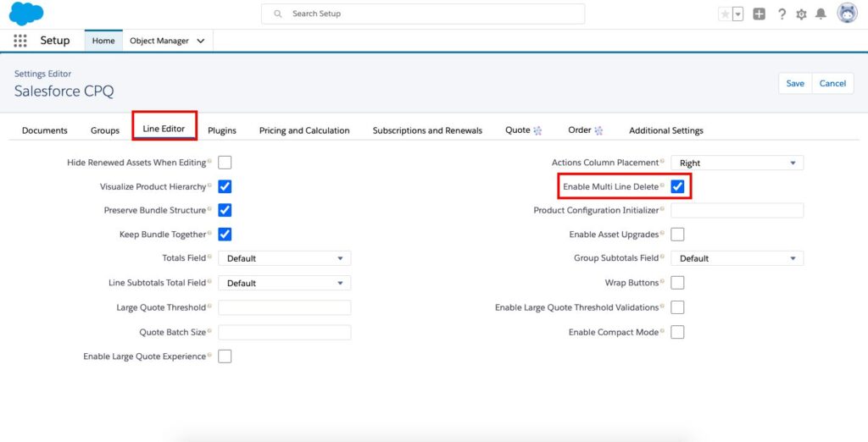Enable Large Quote Experience checkbox
868x442 pixels.
coord(225,356)
